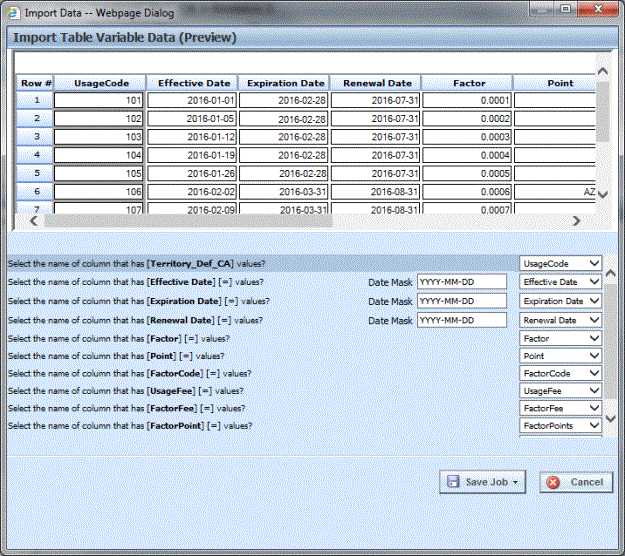The width and height of the screenshot is (625, 556).
Task: Click the Factor column header
Action: pos(469,83)
